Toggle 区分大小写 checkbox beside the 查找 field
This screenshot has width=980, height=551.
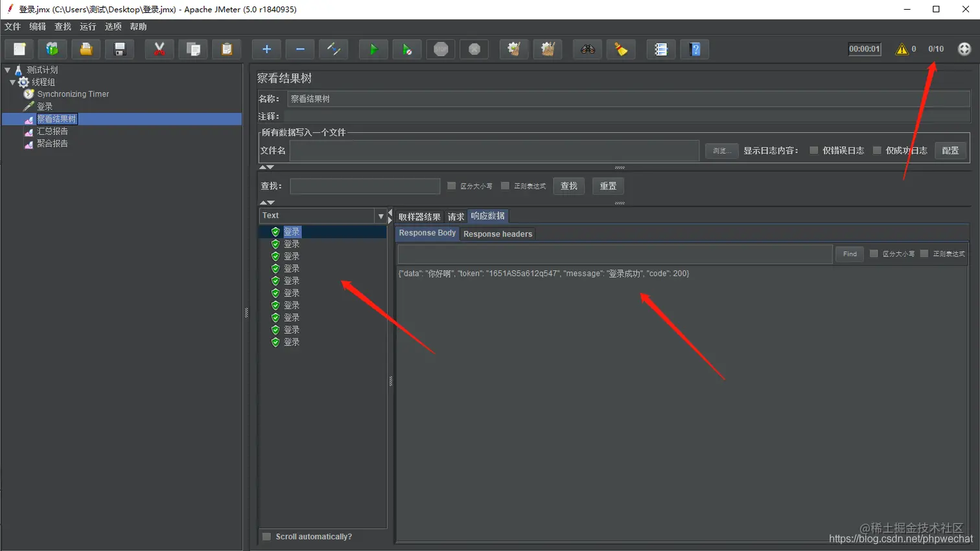[x=452, y=186]
